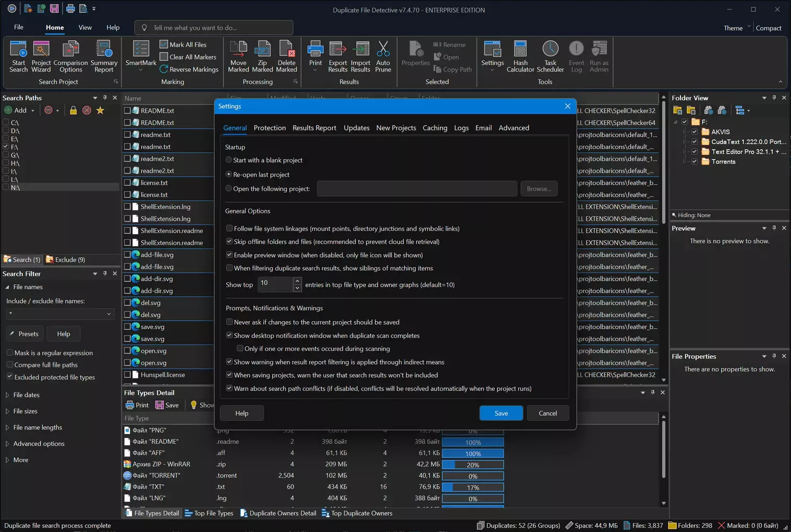Enable Follow file system linkages checkbox
The image size is (791, 532).
pyautogui.click(x=229, y=228)
